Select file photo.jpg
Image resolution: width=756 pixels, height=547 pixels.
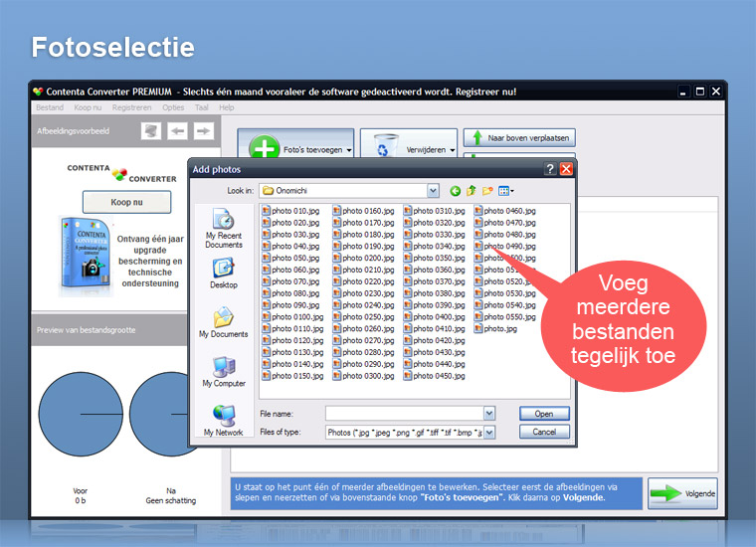495,328
